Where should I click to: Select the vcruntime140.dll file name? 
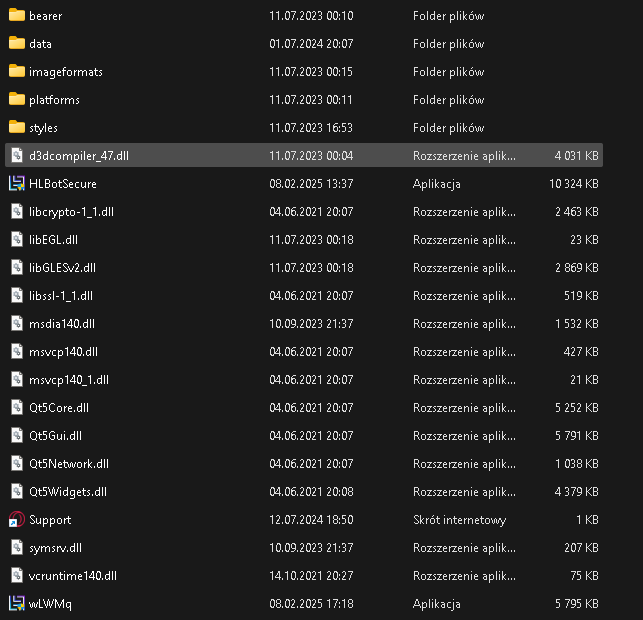[x=73, y=576]
